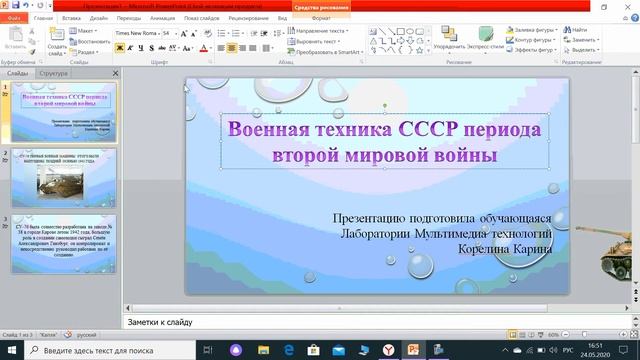Expand Align Text (Выровнять текст) menu
The width and height of the screenshot is (640, 360).
[x=313, y=41]
